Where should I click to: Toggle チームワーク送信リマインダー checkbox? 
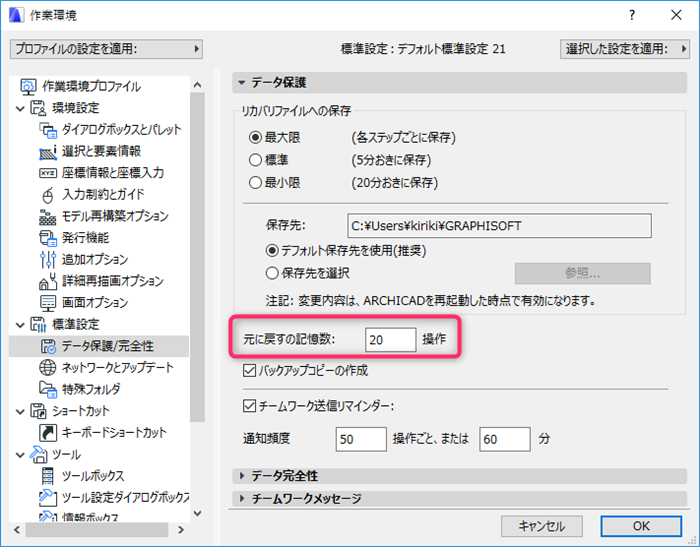[x=249, y=406]
